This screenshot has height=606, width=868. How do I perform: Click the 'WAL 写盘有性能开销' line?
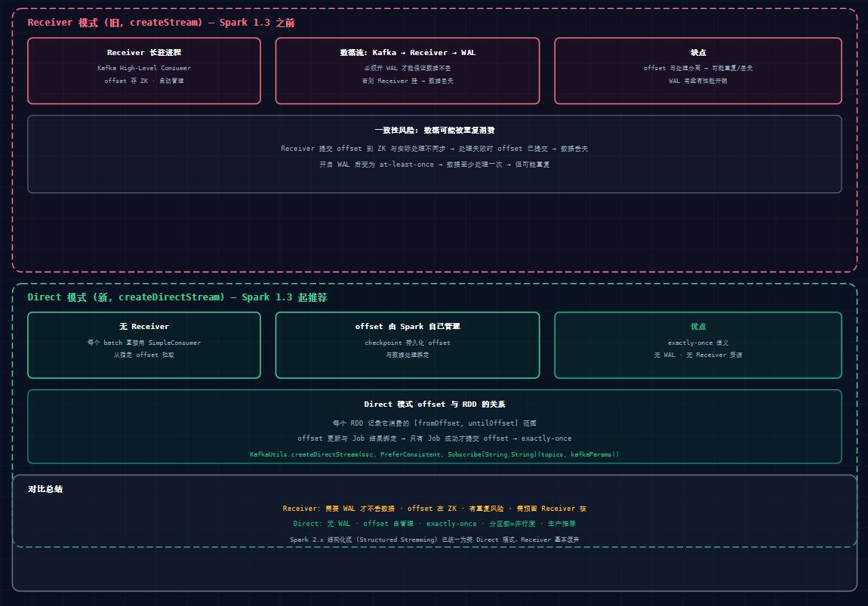click(698, 81)
